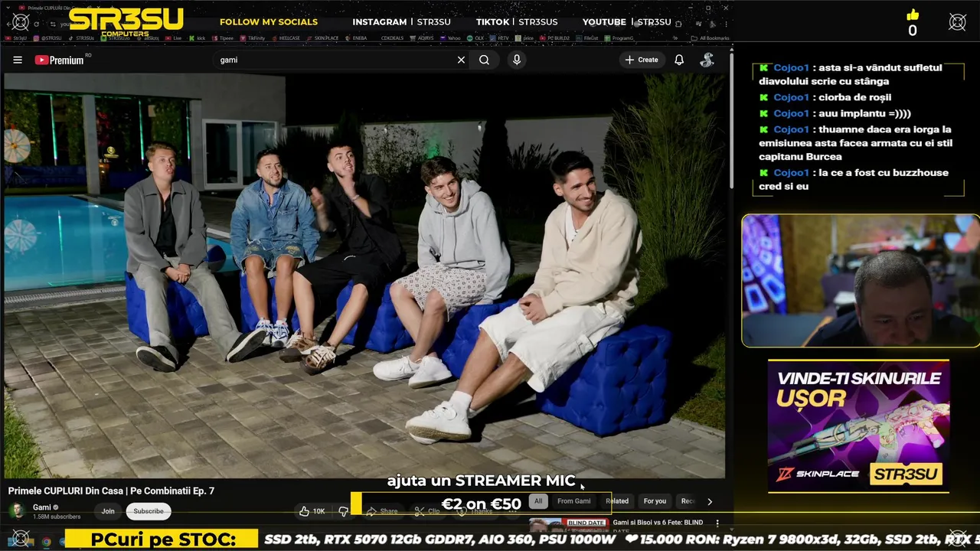Create a Clip of the video
980x551 pixels.
(x=426, y=511)
